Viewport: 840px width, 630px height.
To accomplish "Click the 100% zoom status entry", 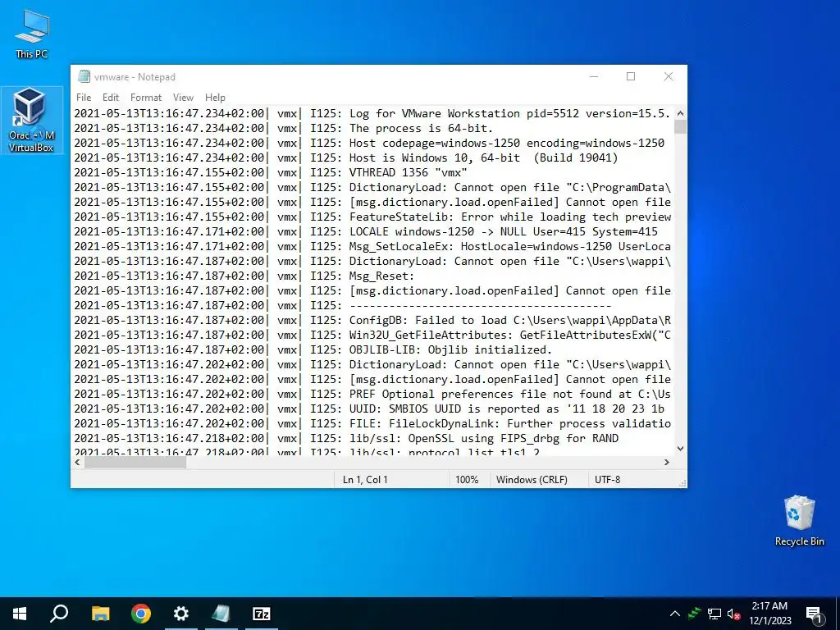I will pos(467,479).
